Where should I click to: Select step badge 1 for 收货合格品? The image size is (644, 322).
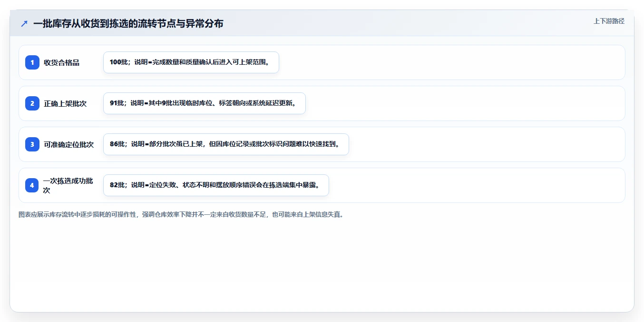[32, 62]
